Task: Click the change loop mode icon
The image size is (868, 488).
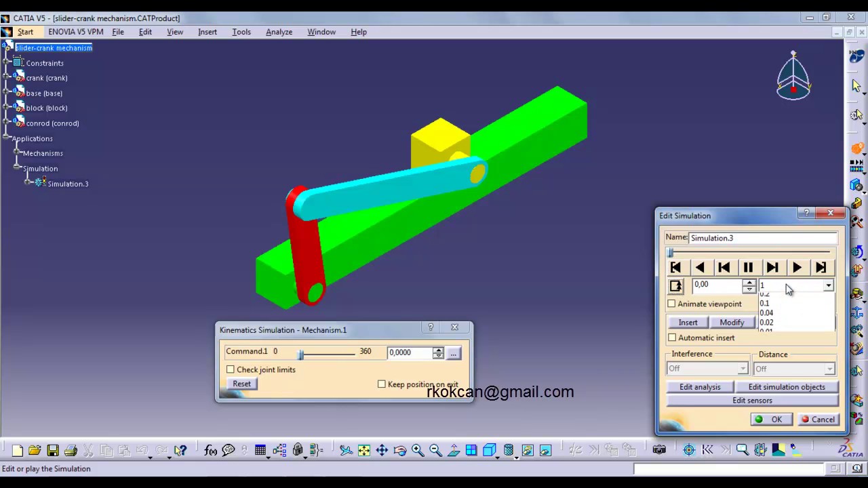Action: [x=676, y=286]
